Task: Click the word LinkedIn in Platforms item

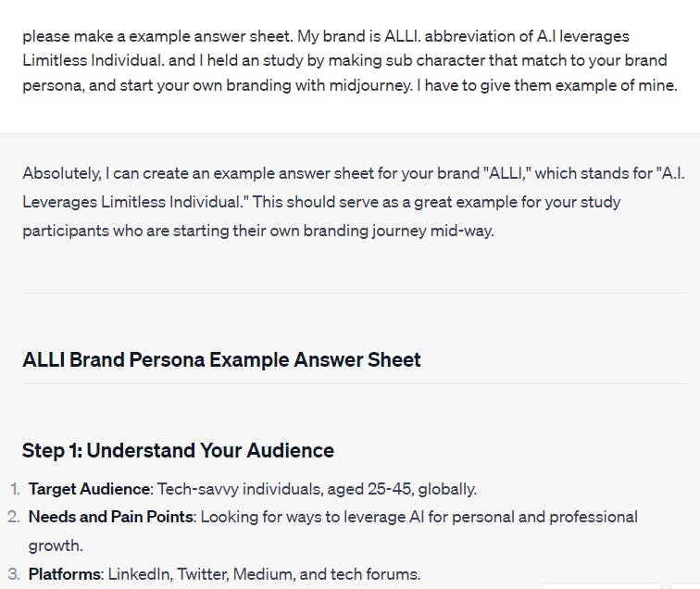Action: [139, 574]
